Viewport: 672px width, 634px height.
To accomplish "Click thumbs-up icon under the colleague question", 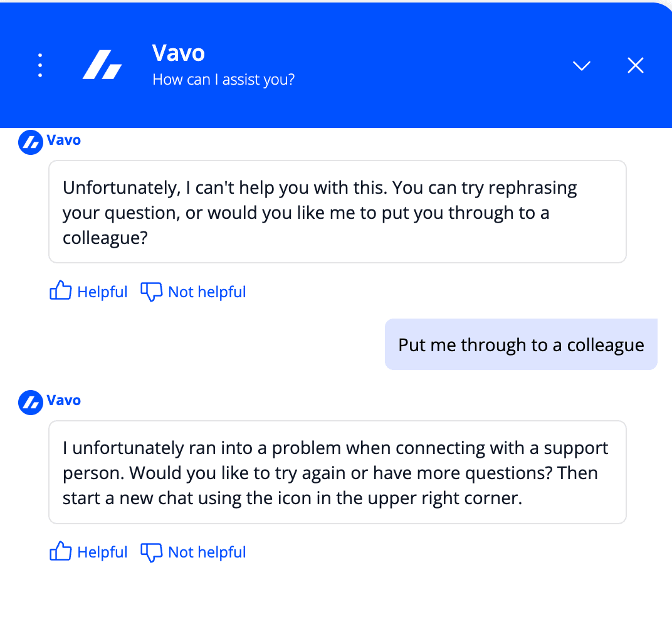I will (60, 291).
